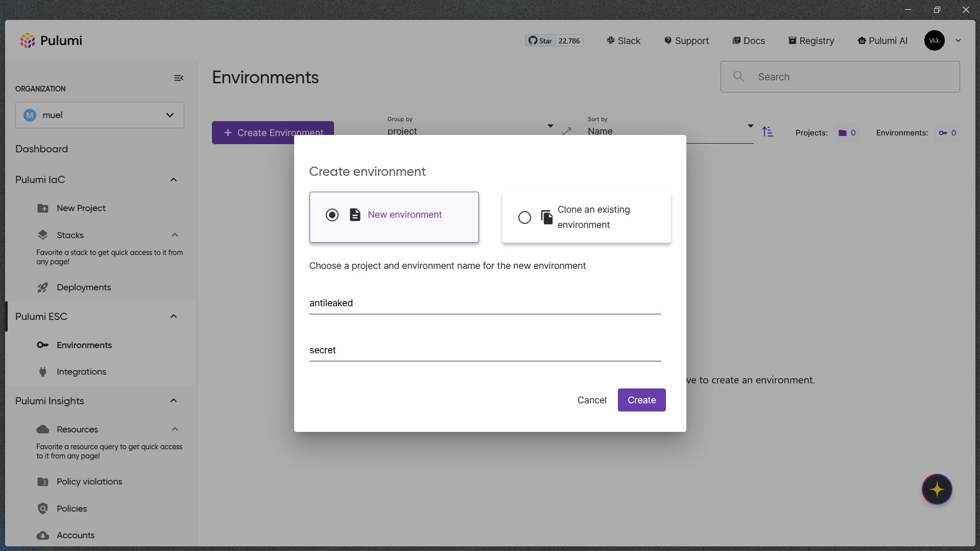Click the Search input field
The width and height of the screenshot is (980, 551).
point(840,77)
